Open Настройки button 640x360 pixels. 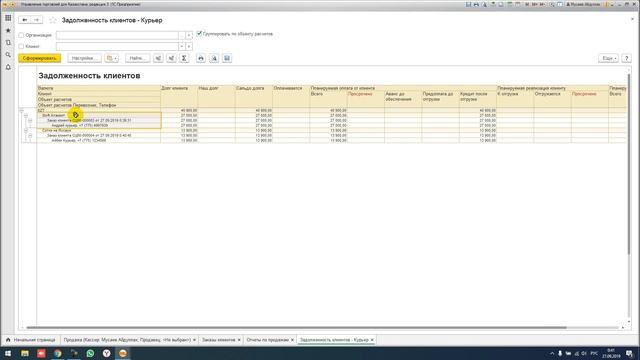(84, 58)
